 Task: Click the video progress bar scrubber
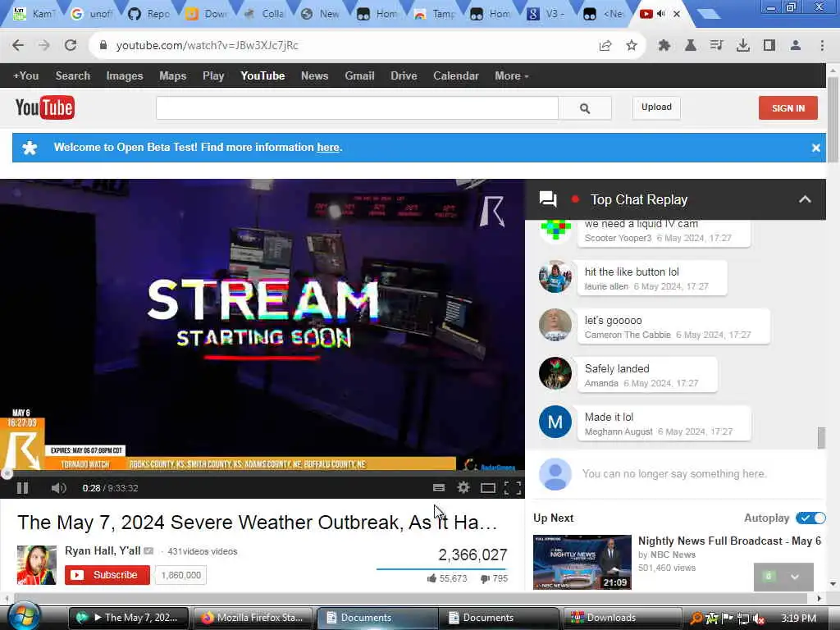(7, 473)
